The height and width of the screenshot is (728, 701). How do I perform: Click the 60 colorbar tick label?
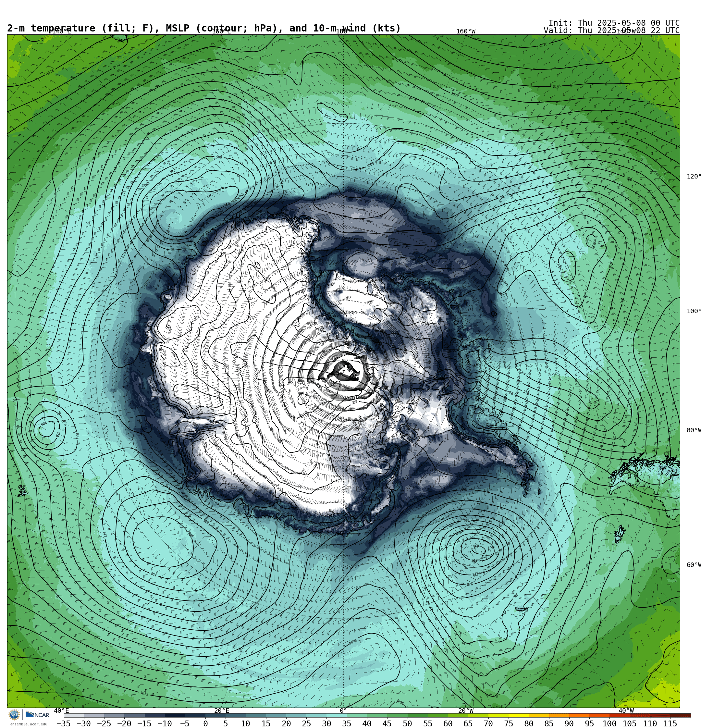pos(448,723)
